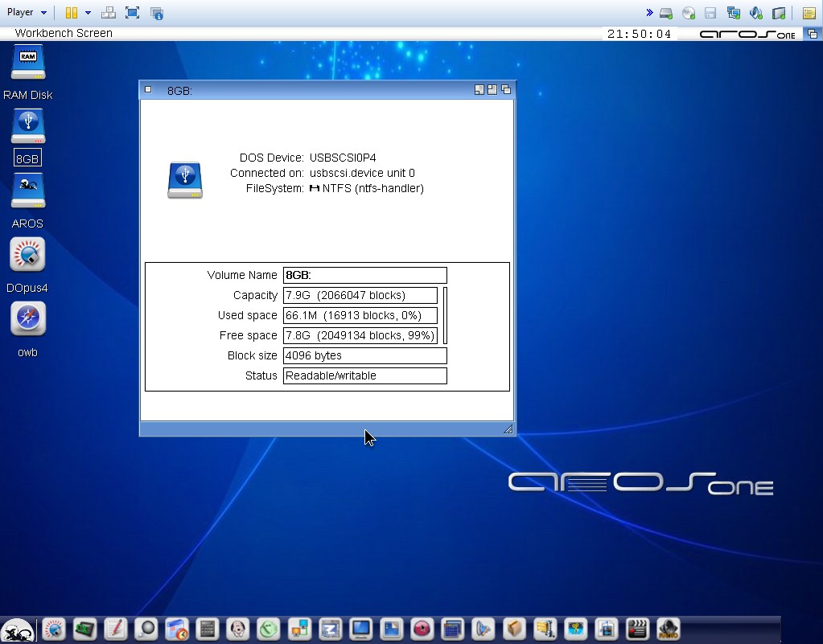Screen dimensions: 823x644
Task: Open the clapperboard video icon in dock
Action: (x=637, y=629)
